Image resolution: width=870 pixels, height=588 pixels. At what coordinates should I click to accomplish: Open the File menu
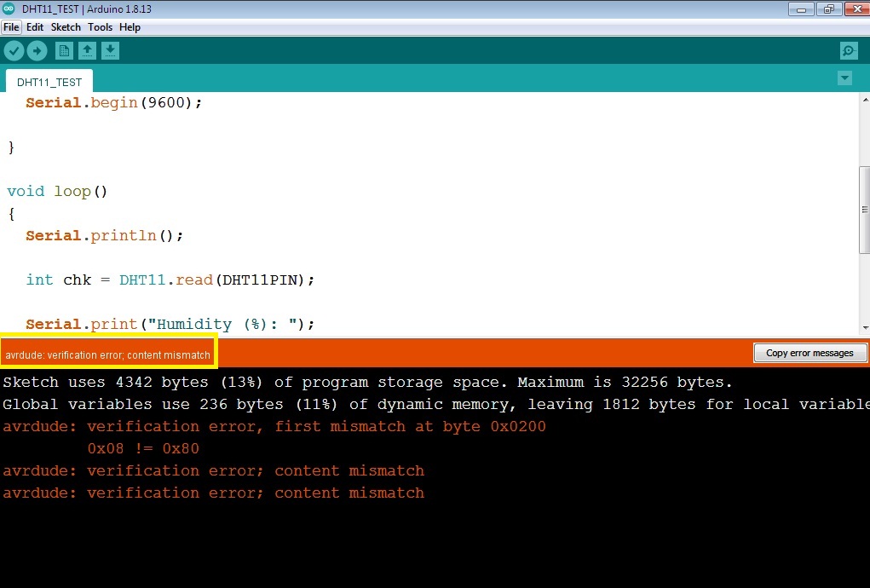click(11, 27)
